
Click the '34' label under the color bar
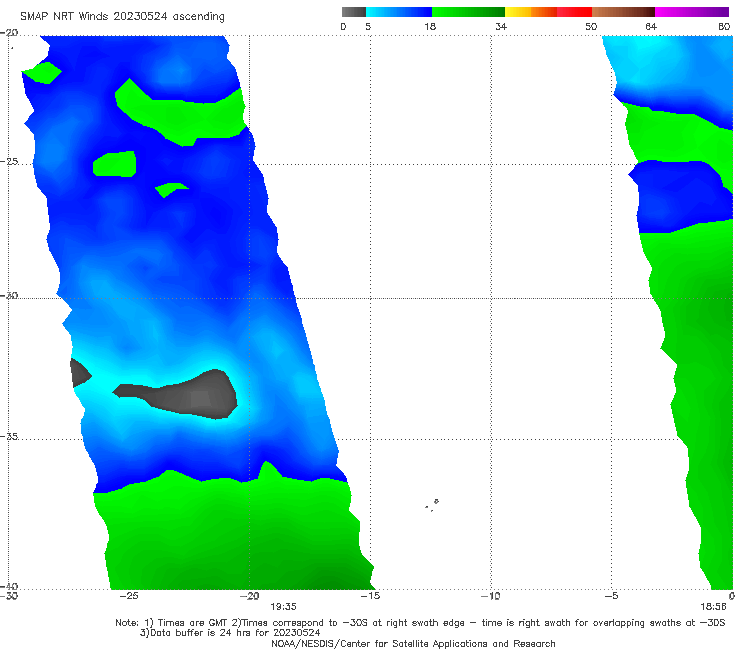501,26
